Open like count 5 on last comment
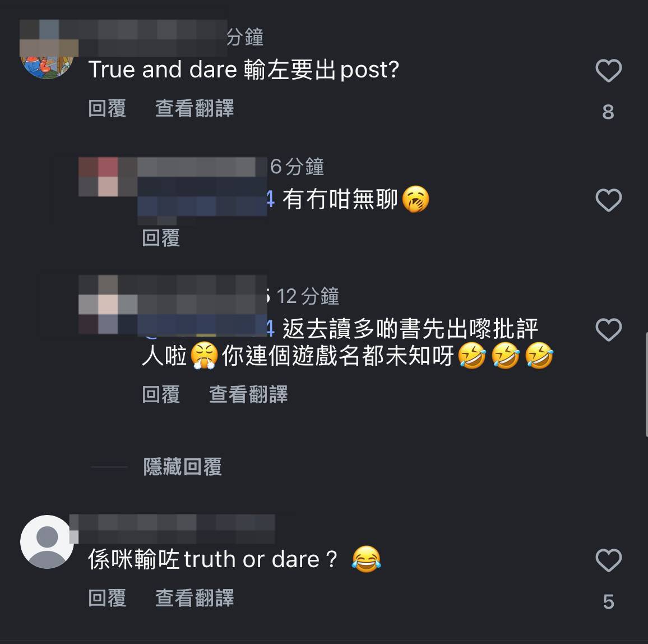 (x=608, y=601)
